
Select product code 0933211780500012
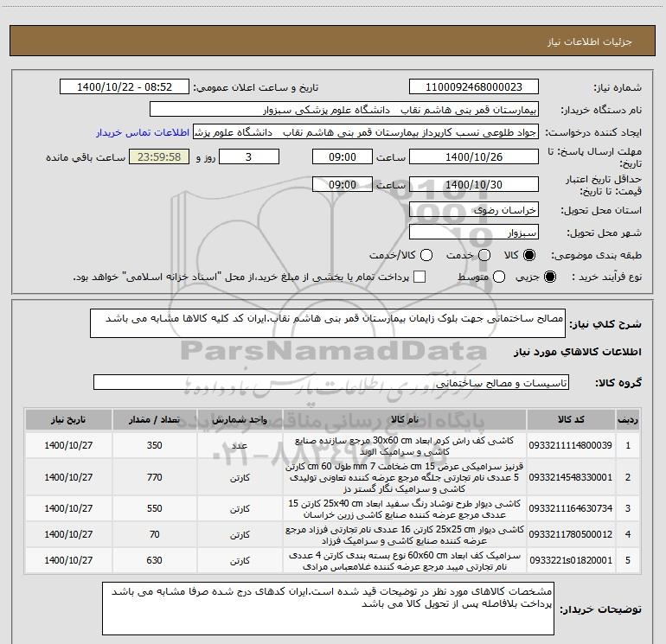571,534
